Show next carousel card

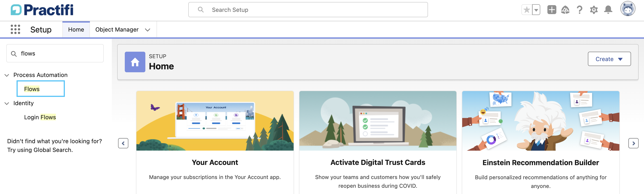[633, 143]
